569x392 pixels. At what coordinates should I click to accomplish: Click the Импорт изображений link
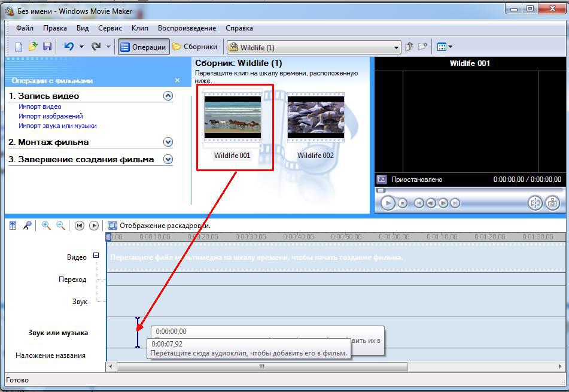51,116
